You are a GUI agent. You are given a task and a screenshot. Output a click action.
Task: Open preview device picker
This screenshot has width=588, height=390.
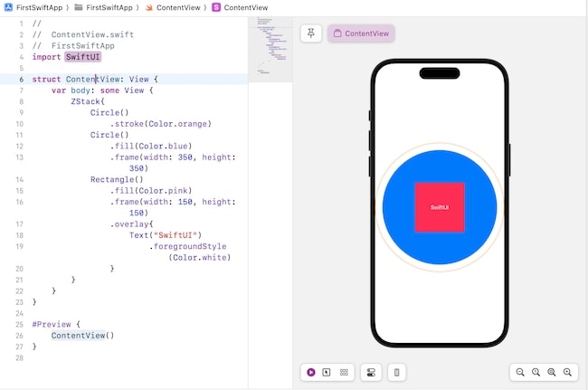pos(396,372)
